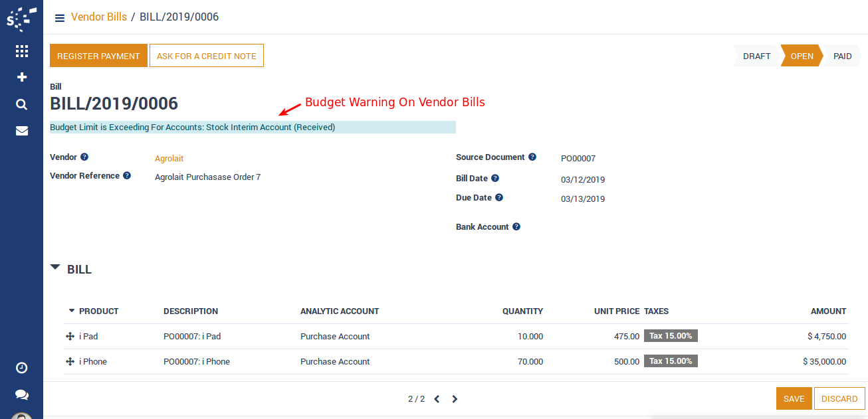This screenshot has height=419, width=868.
Task: Open the clock activities icon
Action: [21, 368]
